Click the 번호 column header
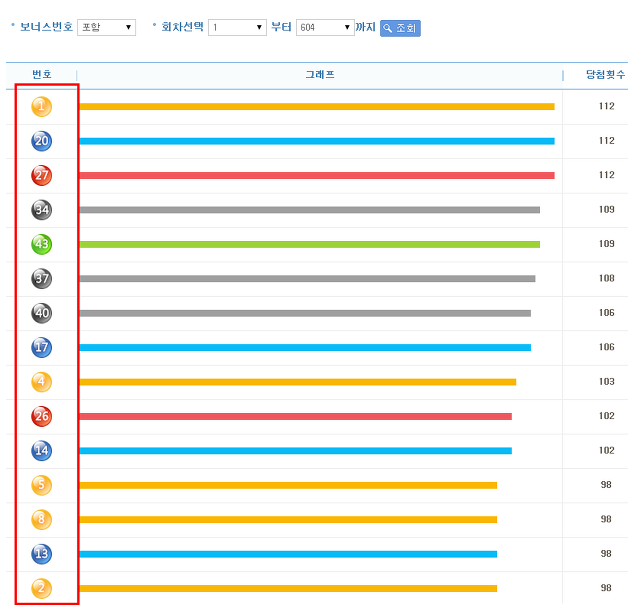This screenshot has height=605, width=628. [42, 74]
